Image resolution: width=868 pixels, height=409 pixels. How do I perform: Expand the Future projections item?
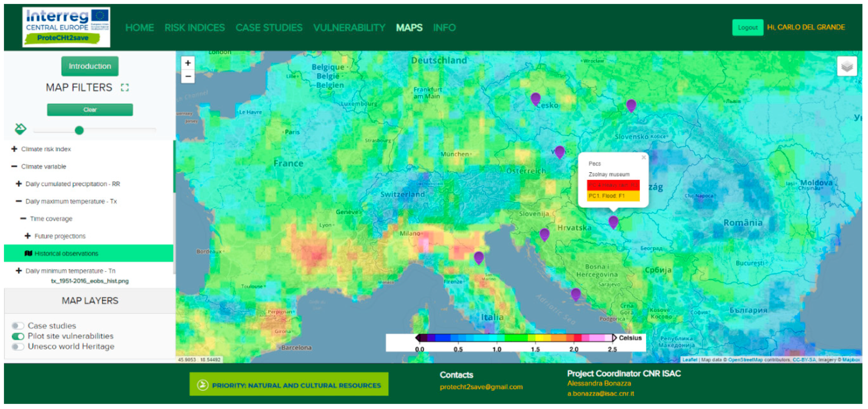pos(28,236)
